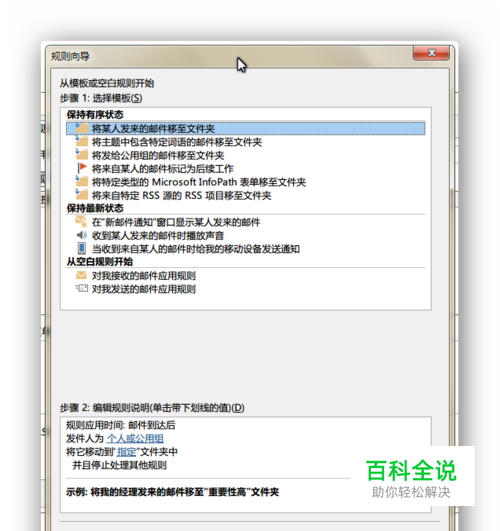Screen dimensions: 500x531
Task: Click folder icon beside RSS 项目移至文件夹
Action: [81, 195]
